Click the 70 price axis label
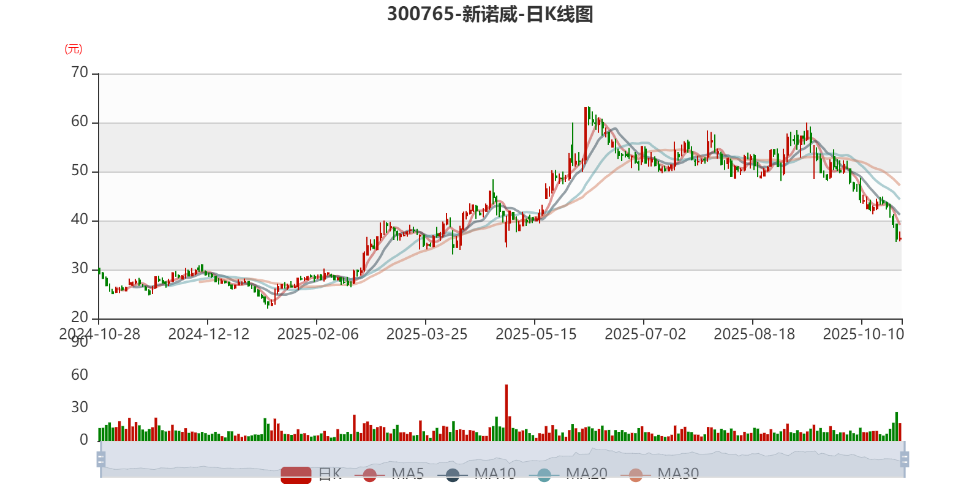 click(80, 73)
